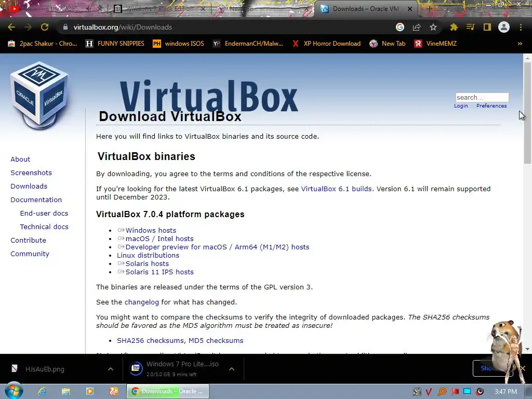This screenshot has height=399, width=532.
Task: Click the virtualbox.org address bar URL
Action: pos(123,27)
